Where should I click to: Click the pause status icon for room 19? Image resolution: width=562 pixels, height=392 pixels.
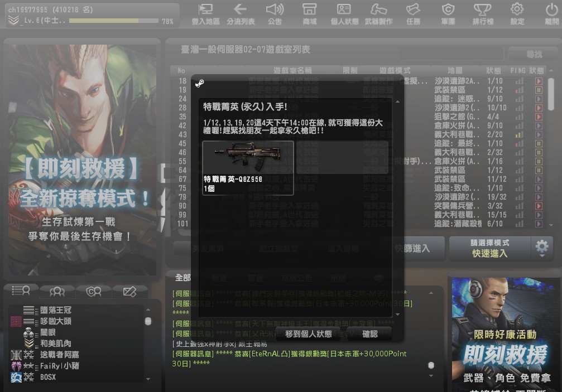(x=539, y=90)
